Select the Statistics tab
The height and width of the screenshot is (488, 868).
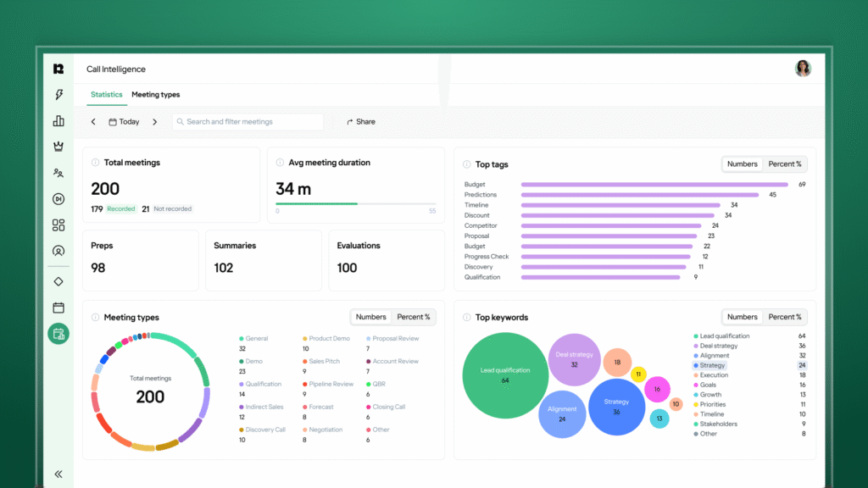click(107, 95)
